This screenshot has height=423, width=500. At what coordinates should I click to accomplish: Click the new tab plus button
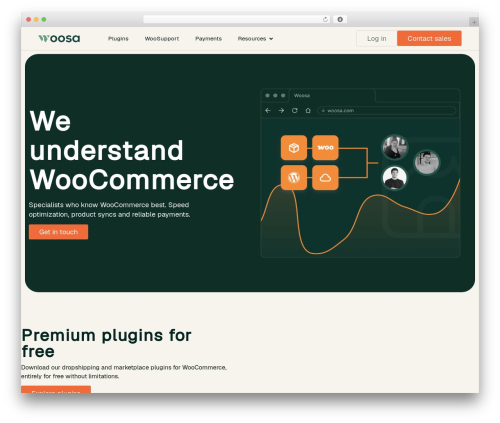(x=474, y=22)
